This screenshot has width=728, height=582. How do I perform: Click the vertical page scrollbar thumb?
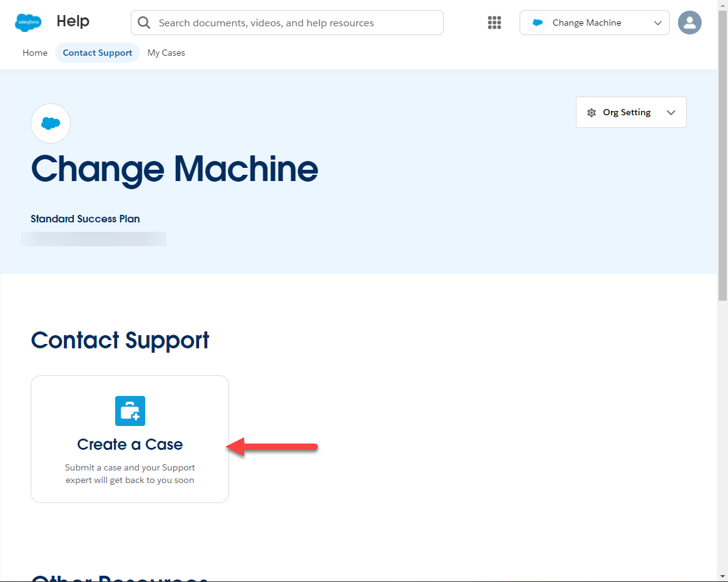tap(722, 155)
